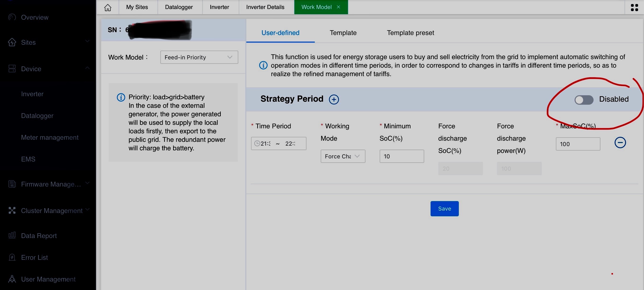Click the Overview sidebar icon
The height and width of the screenshot is (290, 644).
12,17
